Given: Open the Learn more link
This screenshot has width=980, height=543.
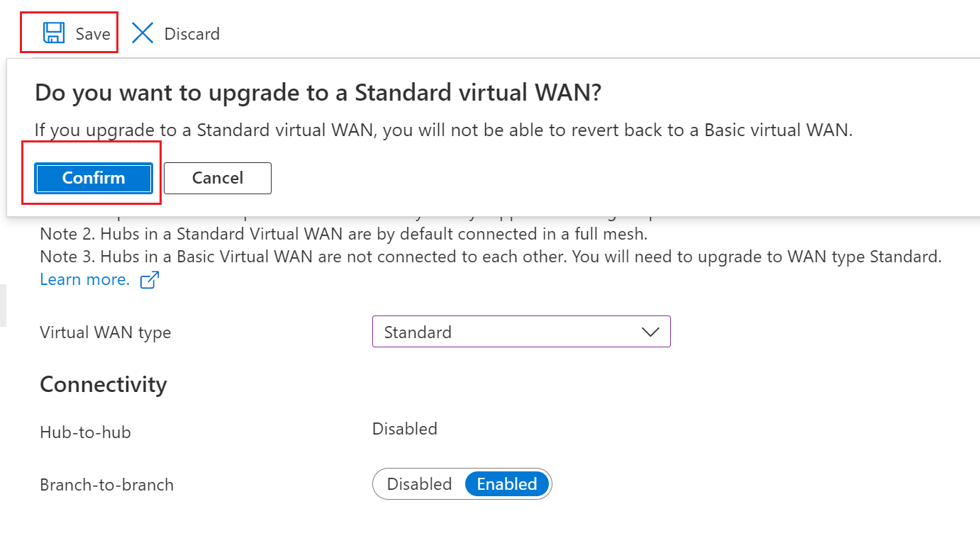Looking at the screenshot, I should (x=84, y=279).
